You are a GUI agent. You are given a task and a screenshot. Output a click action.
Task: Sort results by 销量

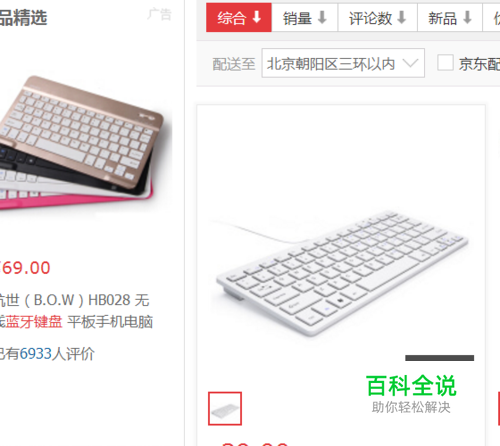coord(305,17)
